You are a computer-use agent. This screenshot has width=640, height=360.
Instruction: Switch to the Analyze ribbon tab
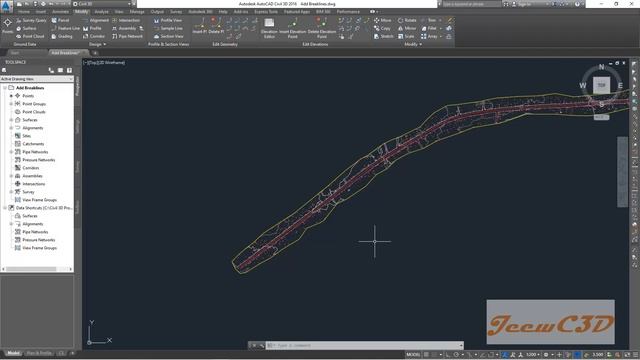[101, 12]
